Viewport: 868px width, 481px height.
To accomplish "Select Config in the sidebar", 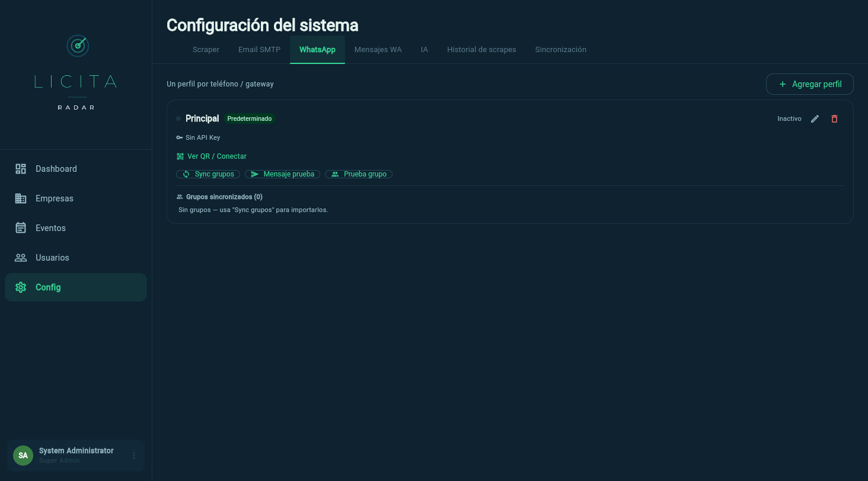I will [76, 287].
